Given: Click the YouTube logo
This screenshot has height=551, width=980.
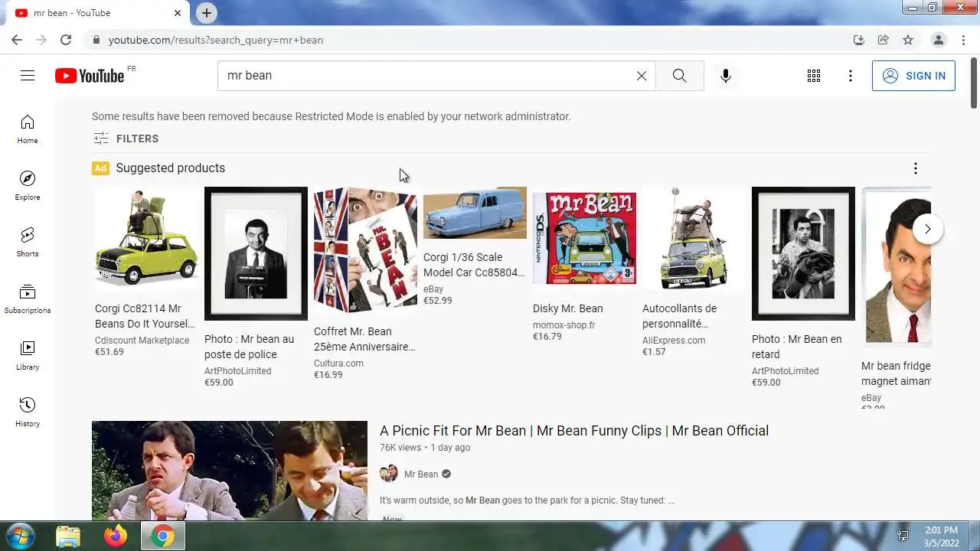Looking at the screenshot, I should point(90,75).
